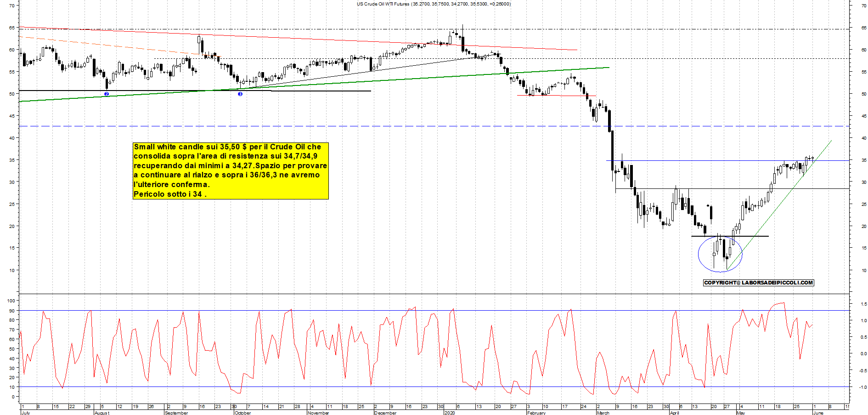868x415 pixels.
Task: Click the '-0.5' value on oscillator right scale
Action: click(862, 370)
